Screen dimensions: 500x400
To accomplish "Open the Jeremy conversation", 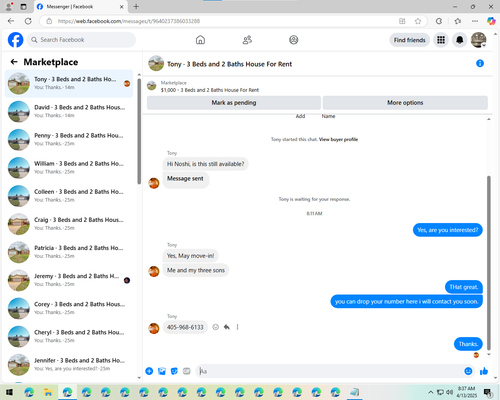I will [69, 280].
